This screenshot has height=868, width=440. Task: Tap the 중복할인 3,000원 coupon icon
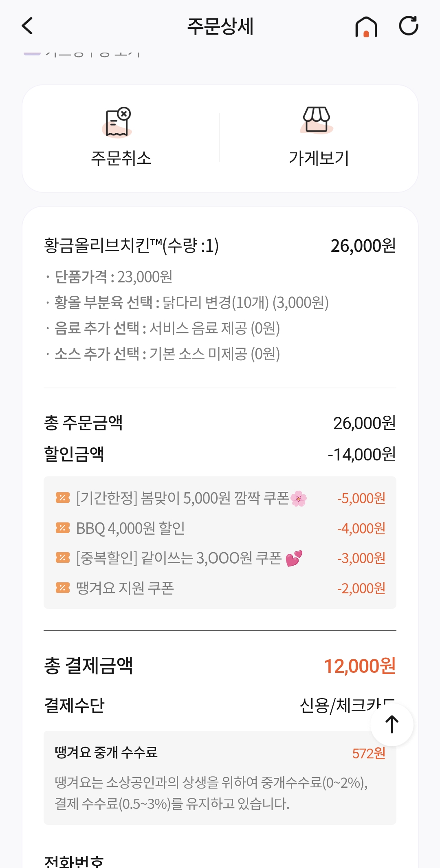(62, 557)
